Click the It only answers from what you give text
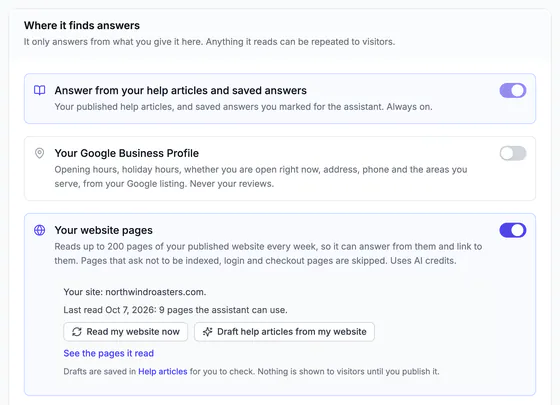Viewport: 560px width, 405px height. pyautogui.click(x=209, y=42)
